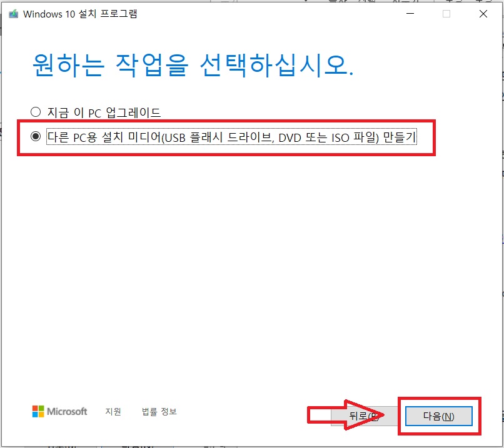Click the 다음(N) button
The image size is (504, 448).
439,416
